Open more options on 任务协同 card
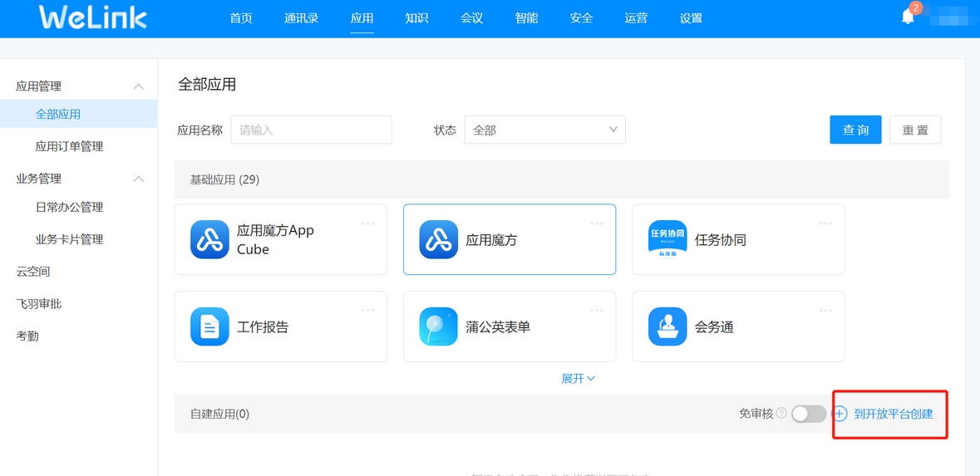 pos(825,223)
